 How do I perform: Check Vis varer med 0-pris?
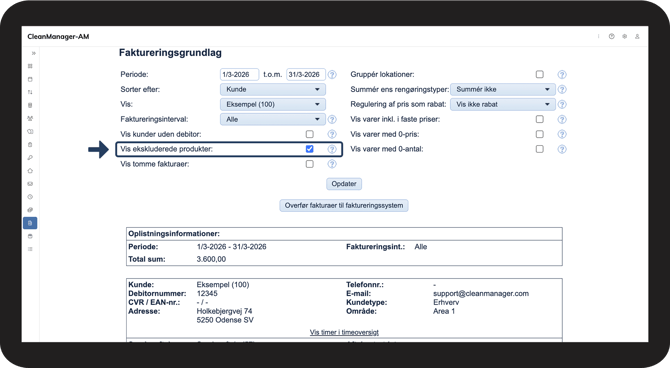point(540,134)
